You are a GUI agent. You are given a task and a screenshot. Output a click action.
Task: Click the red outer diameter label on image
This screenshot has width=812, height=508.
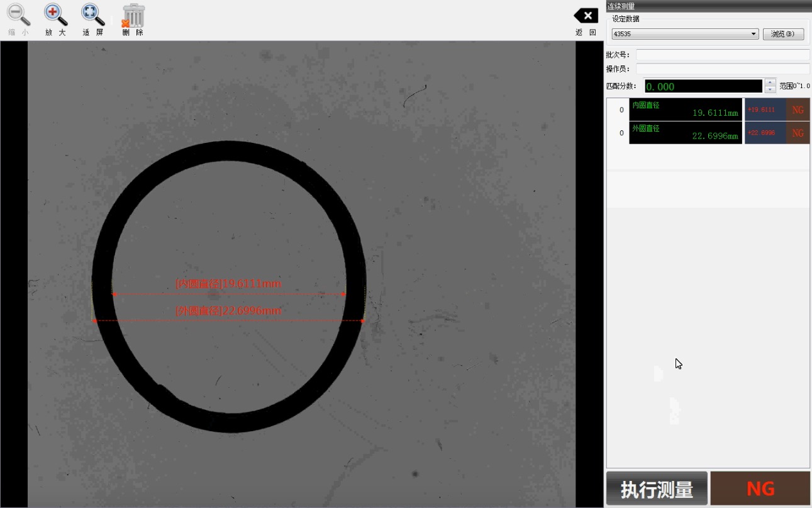(x=228, y=311)
